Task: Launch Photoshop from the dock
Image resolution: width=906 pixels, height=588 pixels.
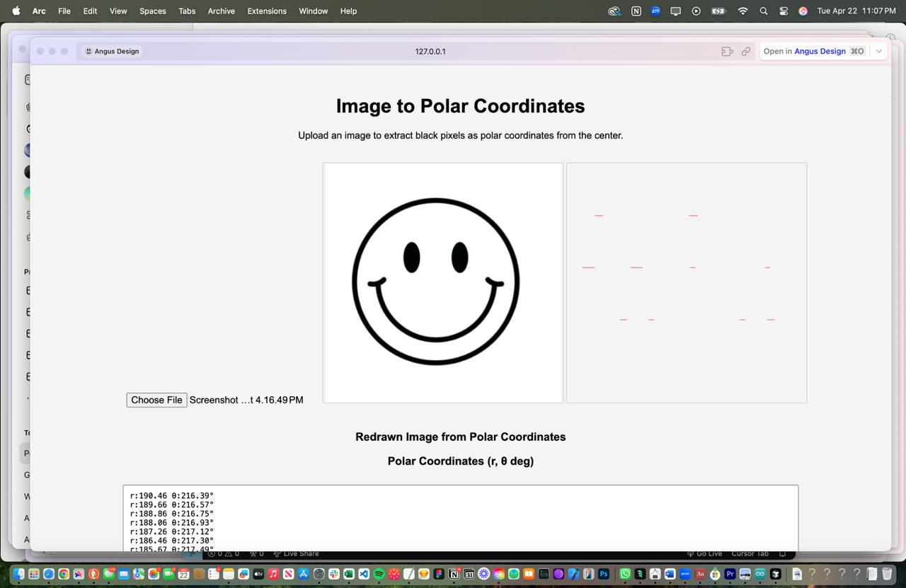Action: [x=604, y=574]
